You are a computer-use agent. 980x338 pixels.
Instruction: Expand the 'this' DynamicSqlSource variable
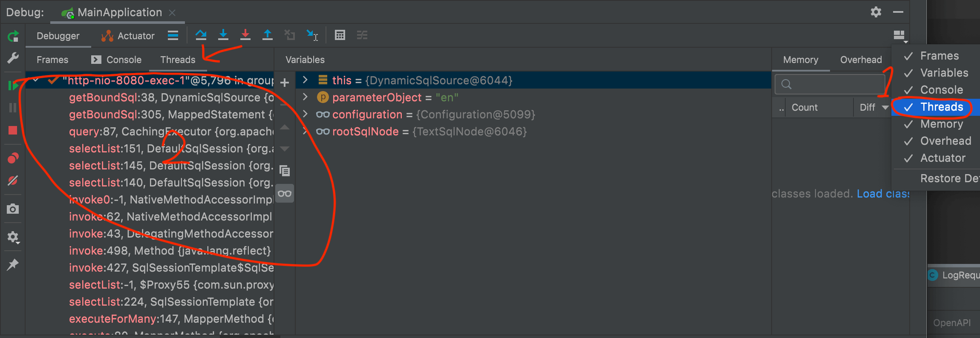click(x=305, y=80)
